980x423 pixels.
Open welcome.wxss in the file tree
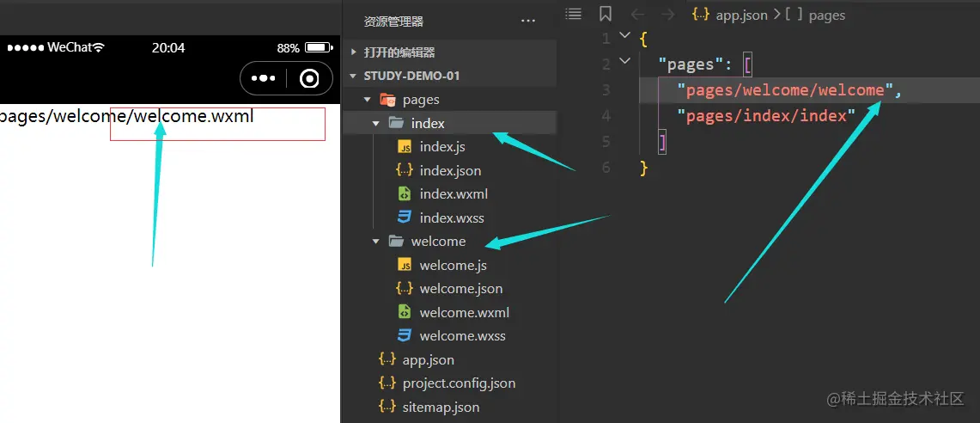[462, 336]
